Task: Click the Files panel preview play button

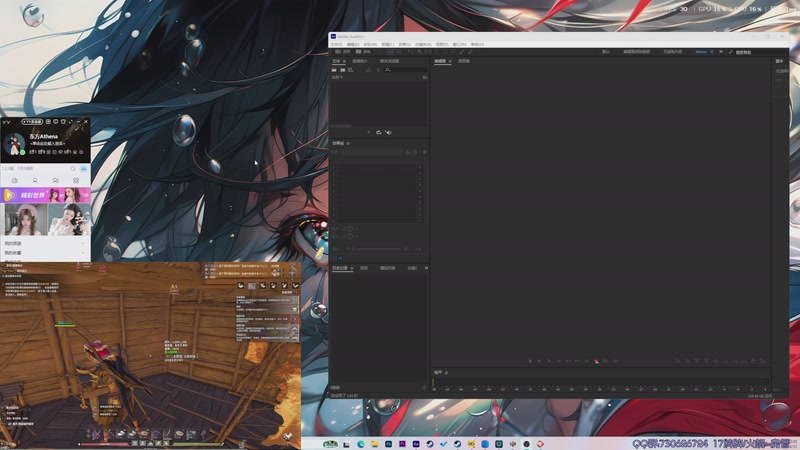Action: click(369, 132)
